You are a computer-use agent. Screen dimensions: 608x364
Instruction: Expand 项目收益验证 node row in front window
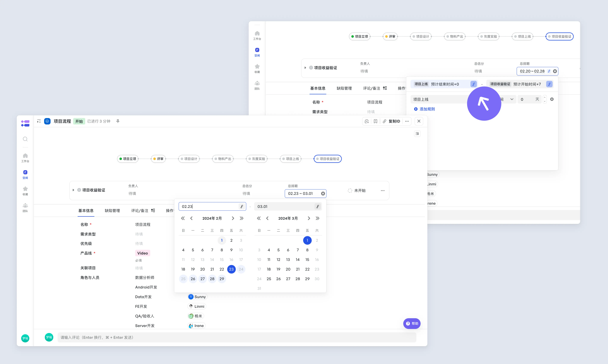click(x=73, y=190)
